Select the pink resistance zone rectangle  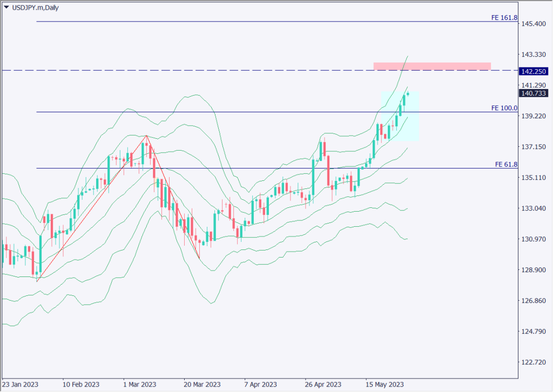click(432, 66)
